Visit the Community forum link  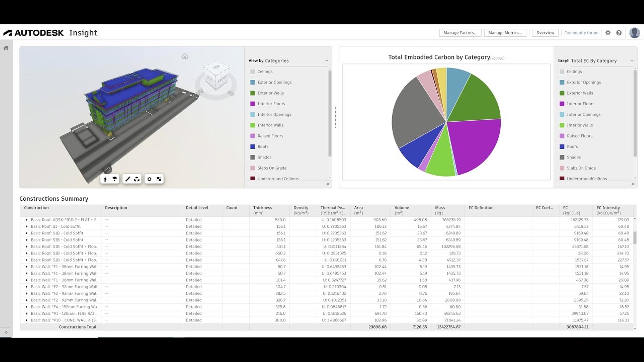point(581,33)
